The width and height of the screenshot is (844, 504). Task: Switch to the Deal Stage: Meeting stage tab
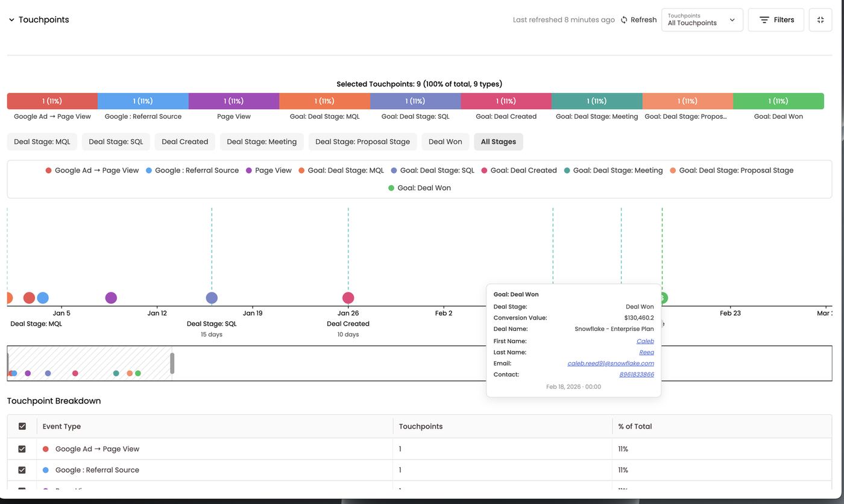pos(262,142)
